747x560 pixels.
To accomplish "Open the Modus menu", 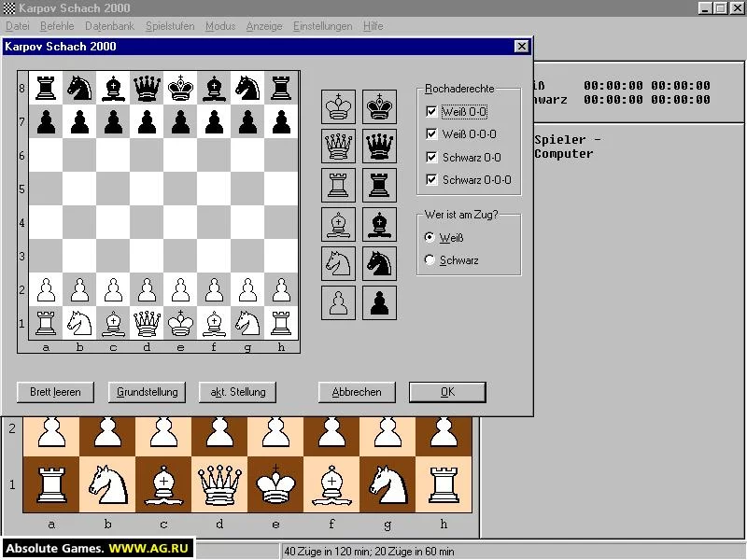I will pos(220,26).
